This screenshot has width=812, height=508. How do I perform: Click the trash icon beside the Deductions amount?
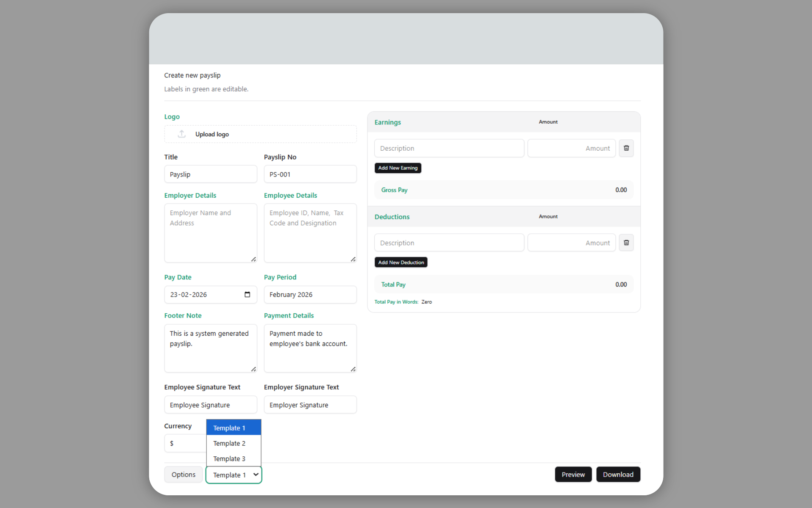(x=626, y=243)
